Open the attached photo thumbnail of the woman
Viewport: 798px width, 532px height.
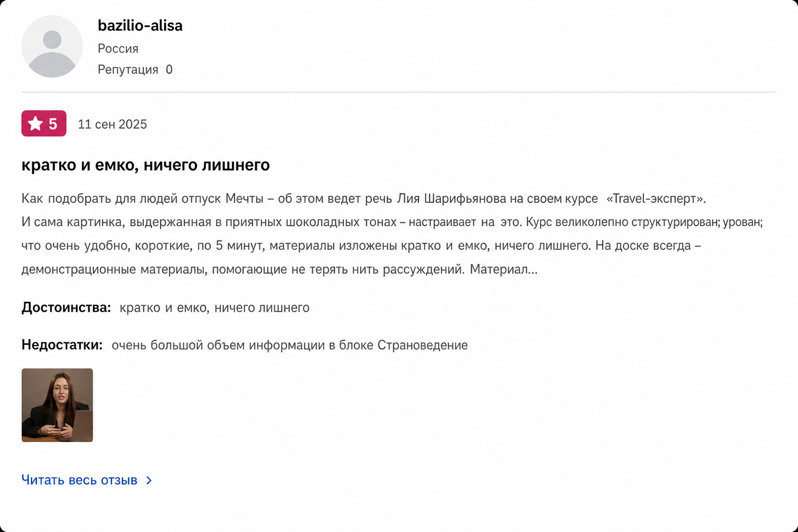[x=57, y=405]
